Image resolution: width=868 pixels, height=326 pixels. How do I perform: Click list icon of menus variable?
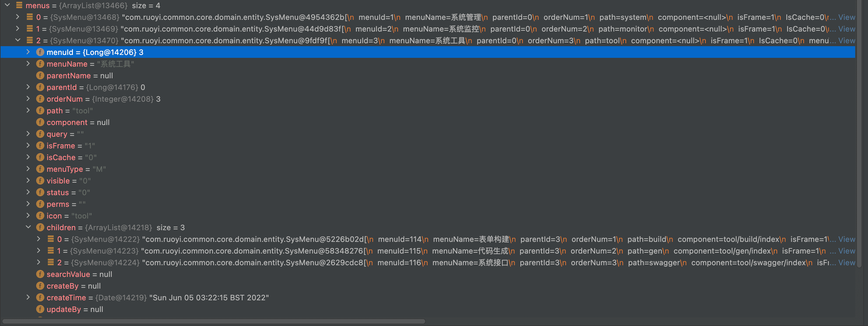pyautogui.click(x=19, y=5)
